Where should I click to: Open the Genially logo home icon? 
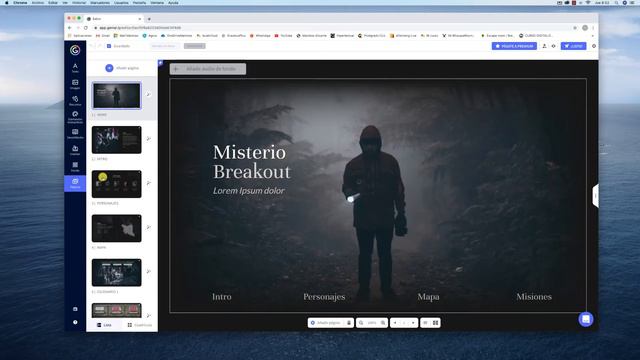tap(75, 50)
